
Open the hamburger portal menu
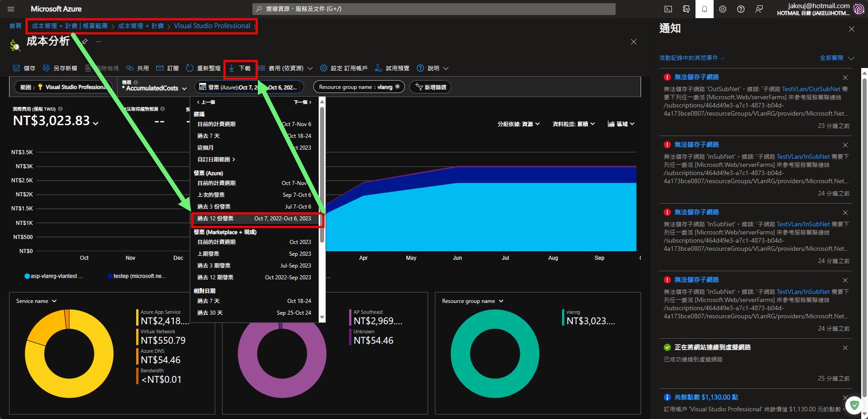pyautogui.click(x=11, y=9)
